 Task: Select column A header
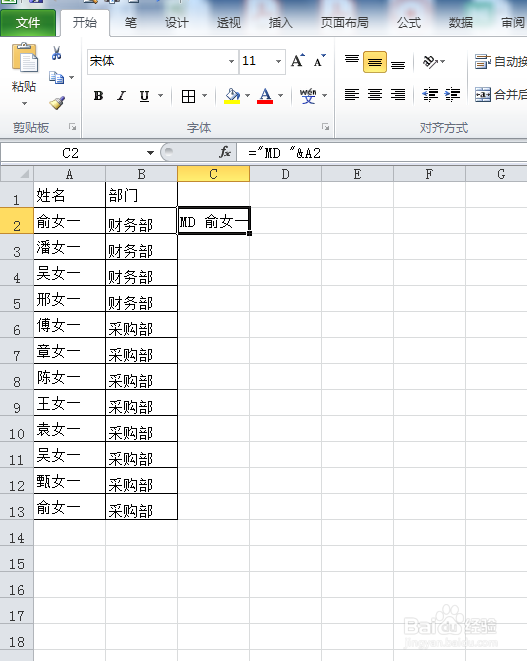coord(70,174)
